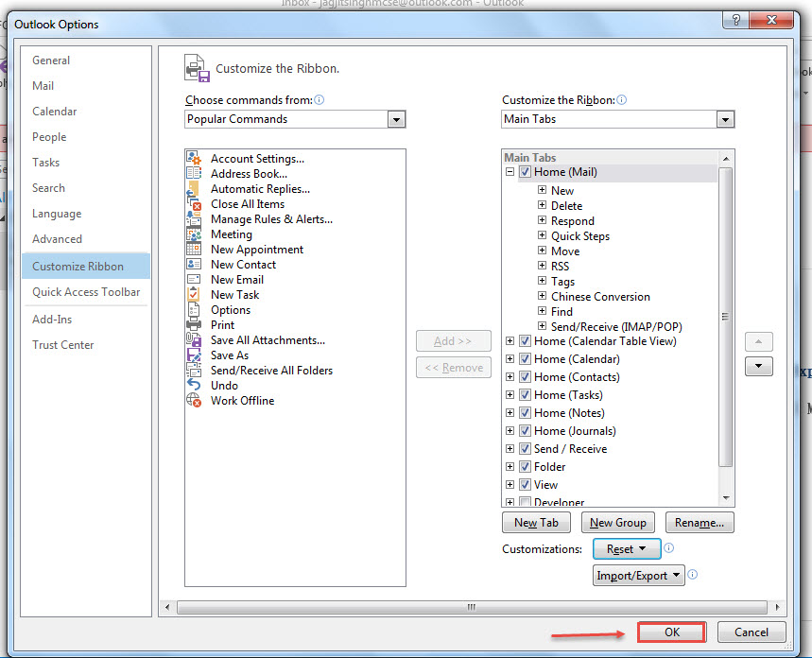Expand the Tags group node
This screenshot has width=812, height=658.
tap(542, 280)
